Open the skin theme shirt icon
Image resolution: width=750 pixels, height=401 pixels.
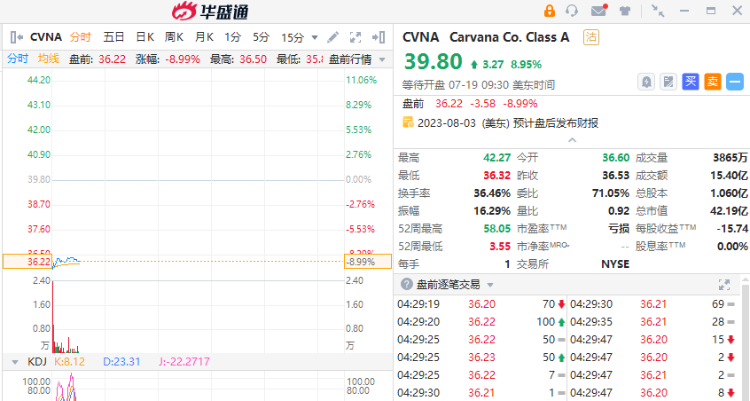tap(625, 11)
